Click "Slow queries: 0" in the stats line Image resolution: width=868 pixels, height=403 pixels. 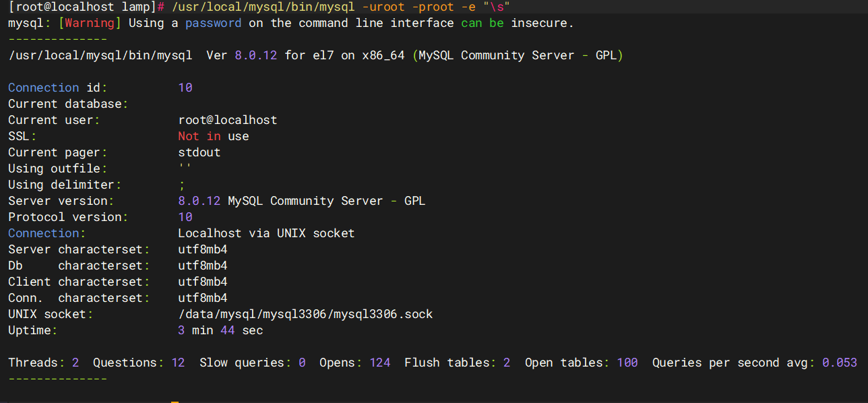[253, 363]
